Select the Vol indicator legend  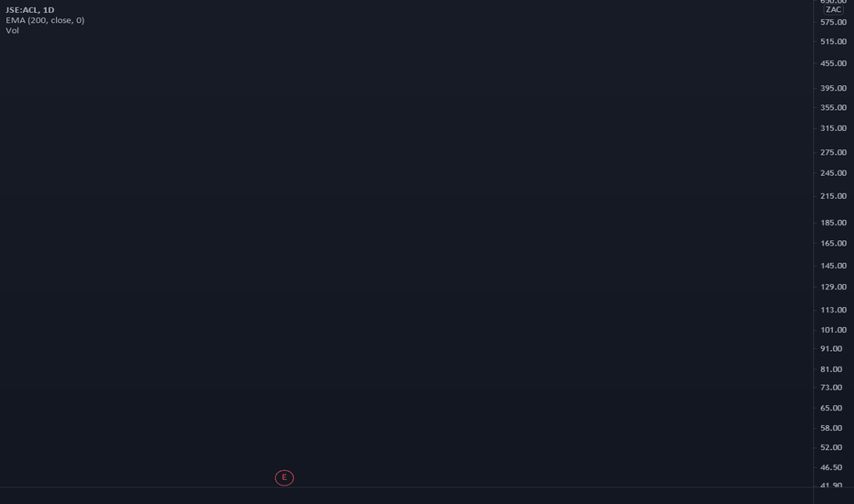(x=13, y=30)
